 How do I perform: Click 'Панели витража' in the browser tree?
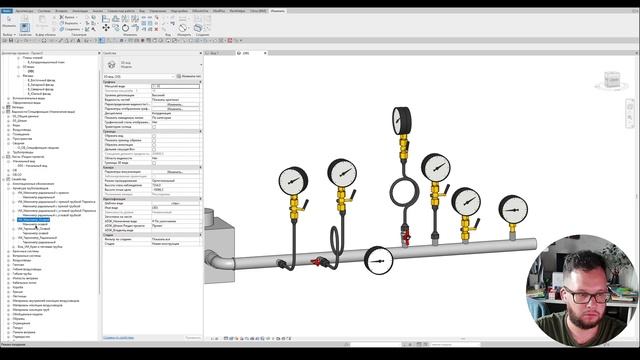[x=24, y=332]
